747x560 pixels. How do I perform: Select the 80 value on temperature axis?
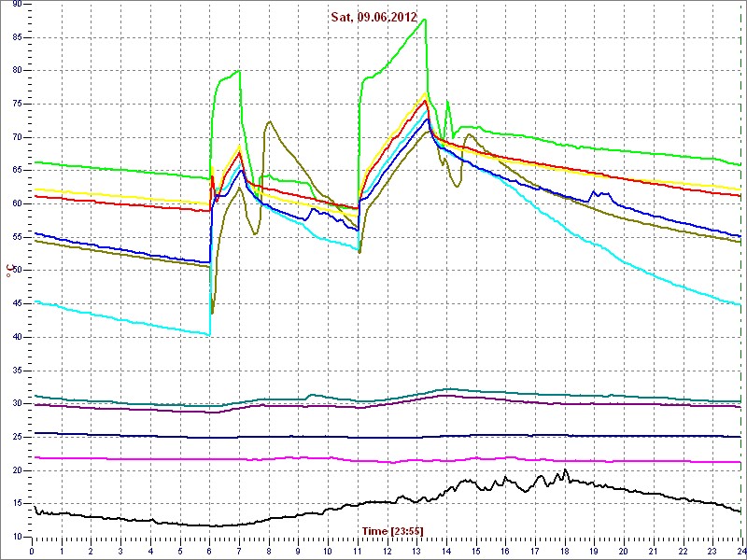tap(18, 71)
